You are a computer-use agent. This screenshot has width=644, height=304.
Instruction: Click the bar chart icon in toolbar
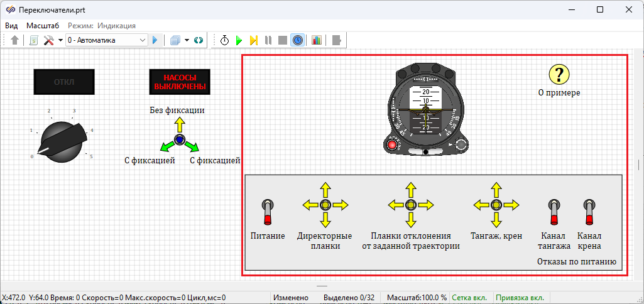316,40
